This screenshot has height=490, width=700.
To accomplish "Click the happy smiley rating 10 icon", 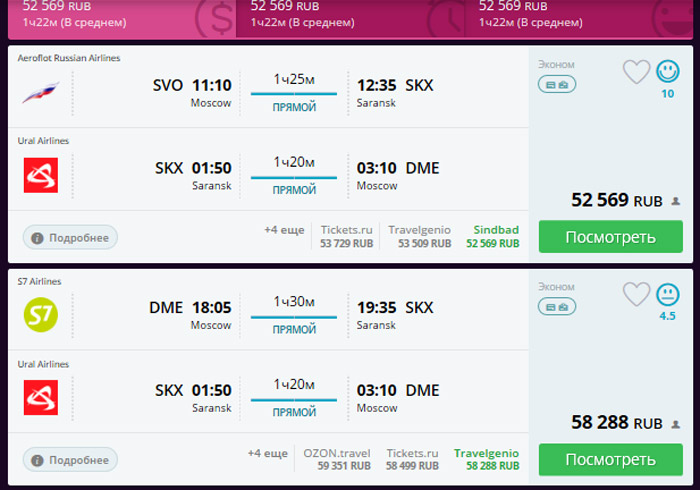I will click(x=667, y=71).
